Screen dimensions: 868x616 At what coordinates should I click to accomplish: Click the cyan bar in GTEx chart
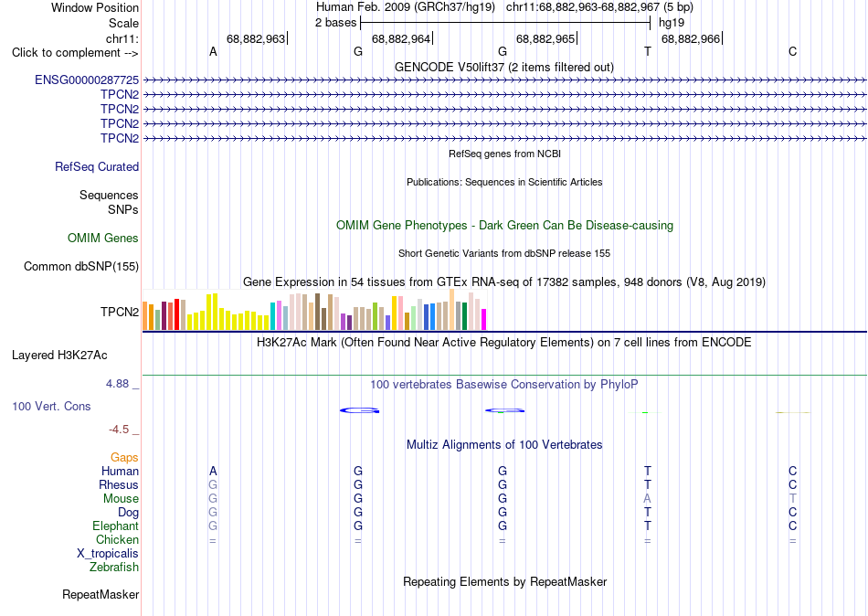(x=272, y=316)
